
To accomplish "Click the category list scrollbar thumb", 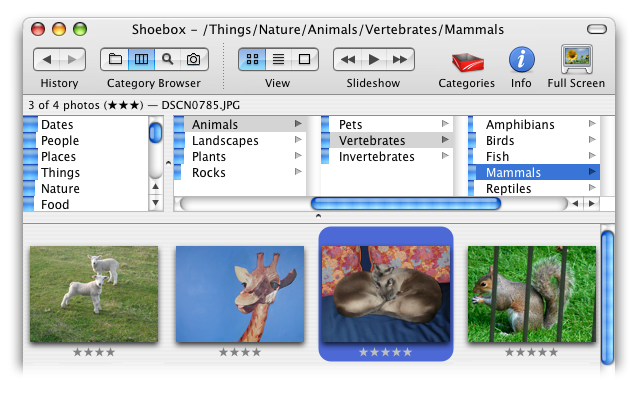I will pos(156,133).
